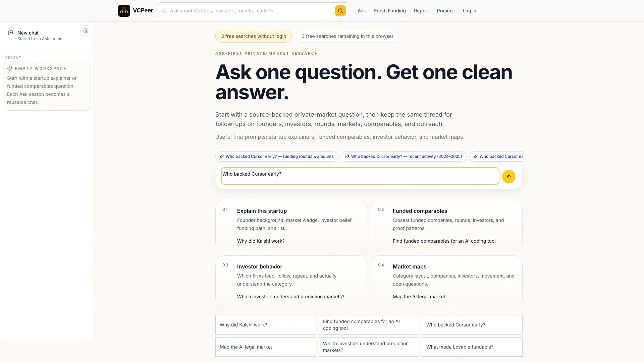
Task: Choose 'Map the AI legal market' prompt box
Action: [266, 347]
